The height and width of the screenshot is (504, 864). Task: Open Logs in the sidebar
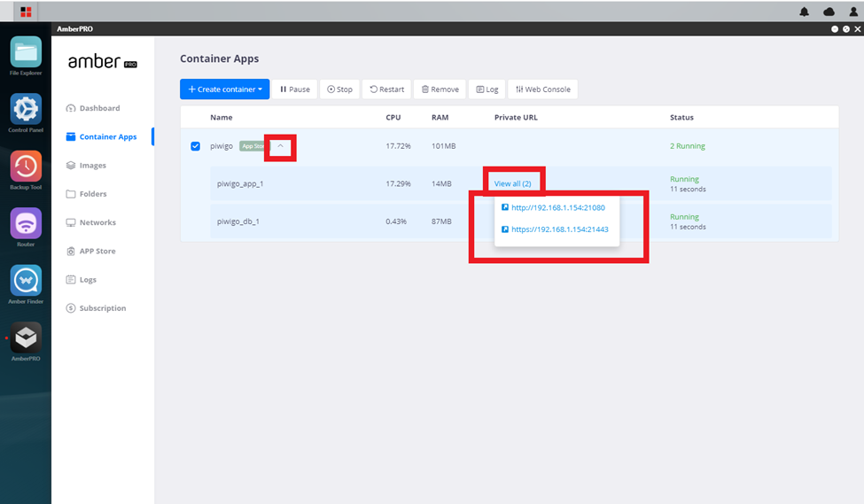click(81, 280)
